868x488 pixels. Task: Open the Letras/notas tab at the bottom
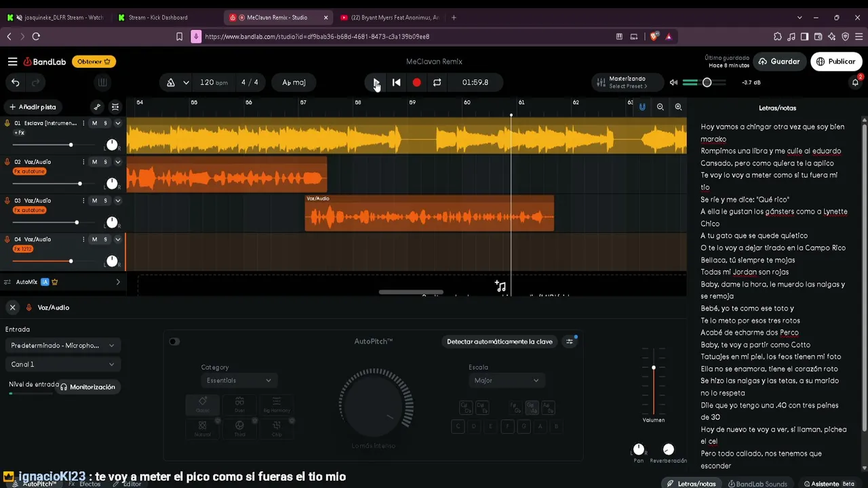pyautogui.click(x=692, y=484)
